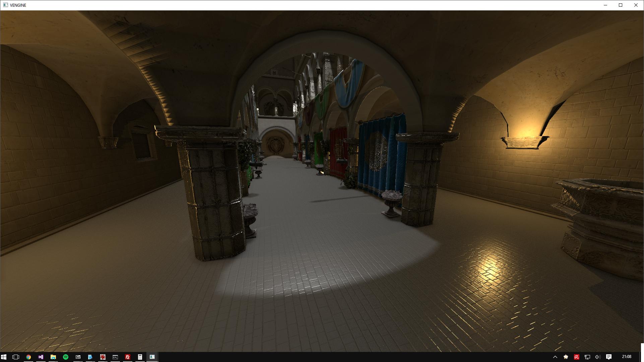The height and width of the screenshot is (362, 644).
Task: Switch to Visual Studio on the taskbar
Action: tap(41, 357)
